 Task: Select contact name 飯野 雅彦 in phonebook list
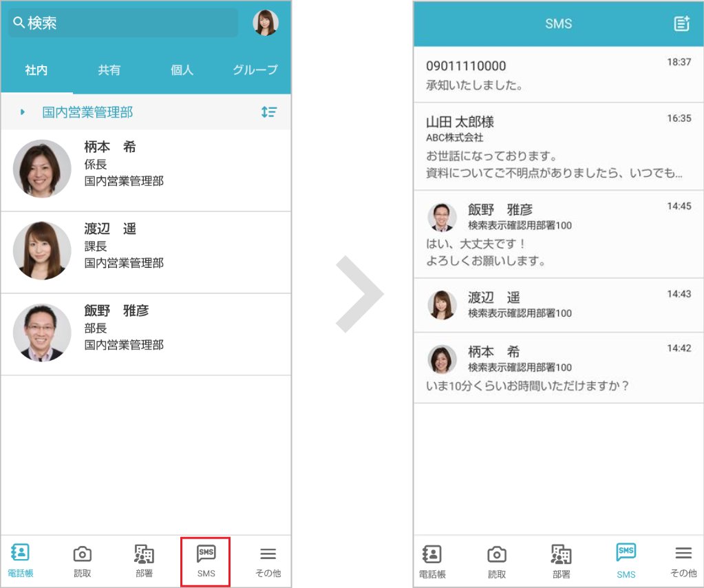click(x=116, y=311)
